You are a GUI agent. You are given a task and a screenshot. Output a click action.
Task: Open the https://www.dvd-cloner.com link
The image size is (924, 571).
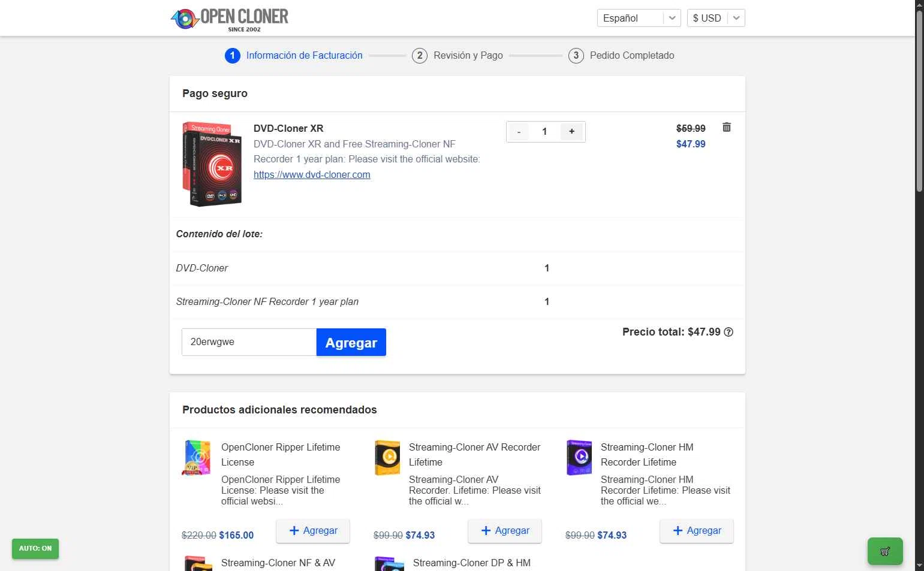click(312, 175)
